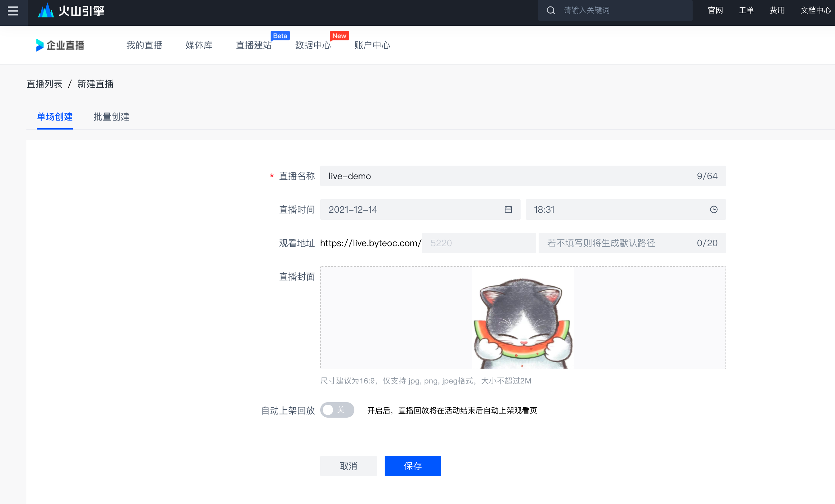Enable the 自动上架回放 switch

pos(337,410)
